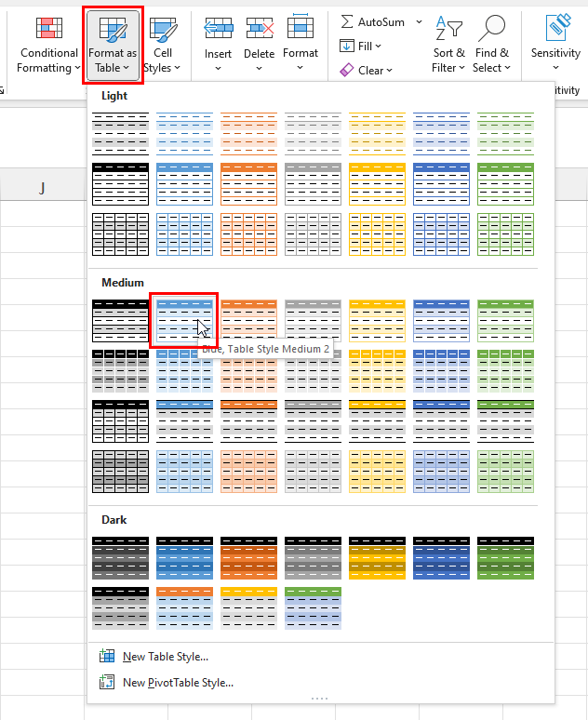Viewport: 588px width, 720px height.
Task: Select black gridded Light style, third row
Action: pos(120,234)
